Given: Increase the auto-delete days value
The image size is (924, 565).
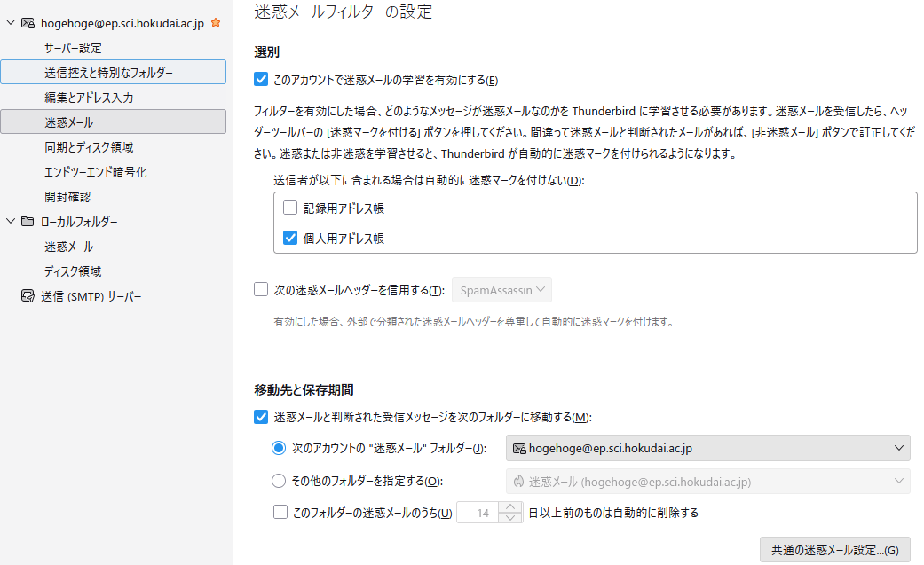Looking at the screenshot, I should coord(510,506).
